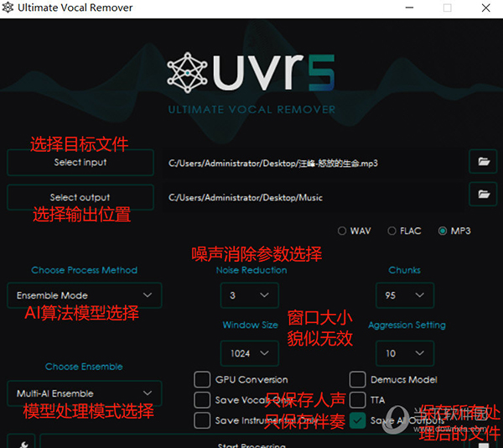The height and width of the screenshot is (448, 503).
Task: Click the Select output button
Action: click(x=80, y=197)
